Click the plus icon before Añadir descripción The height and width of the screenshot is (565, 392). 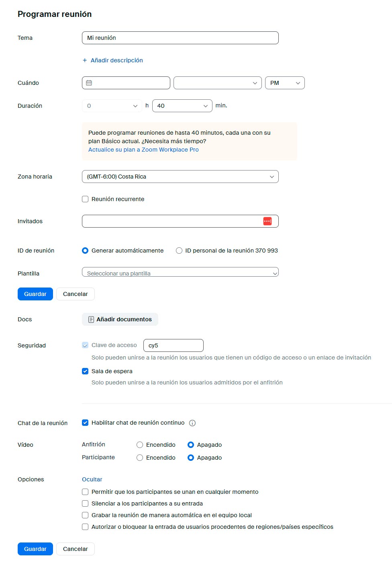85,60
